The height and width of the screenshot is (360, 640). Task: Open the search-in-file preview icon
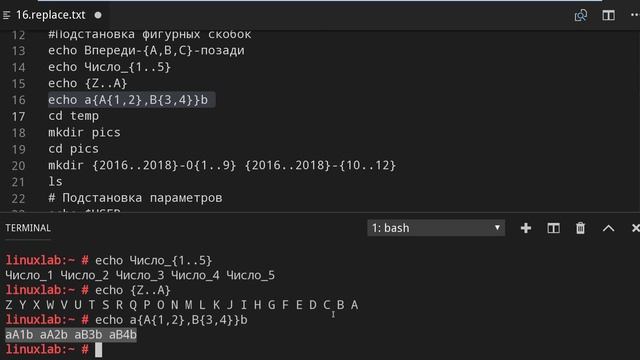pyautogui.click(x=580, y=16)
